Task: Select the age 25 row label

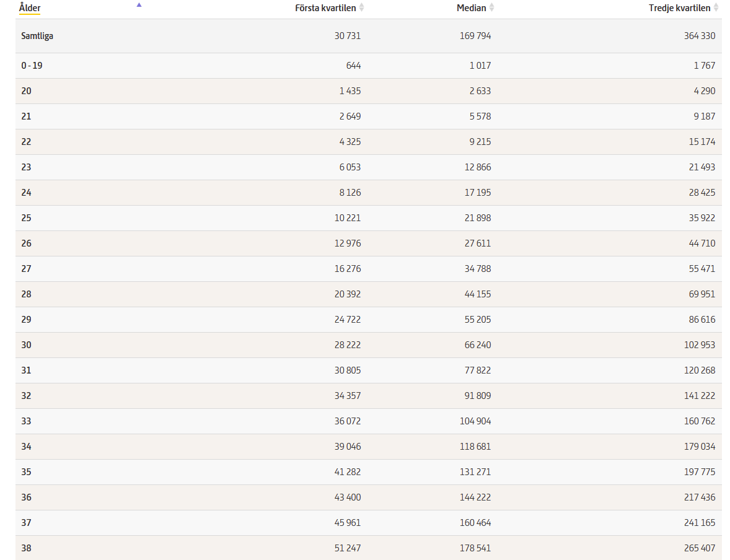Action: coord(26,218)
